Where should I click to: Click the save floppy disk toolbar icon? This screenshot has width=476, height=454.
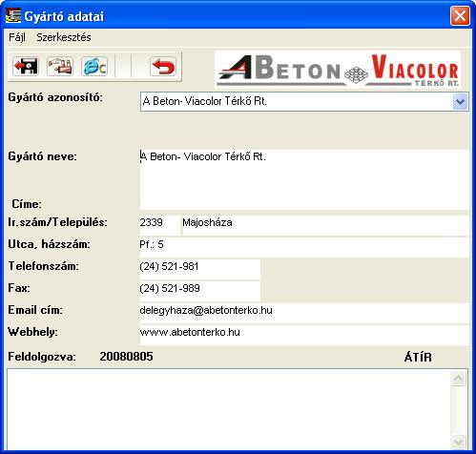pyautogui.click(x=26, y=67)
